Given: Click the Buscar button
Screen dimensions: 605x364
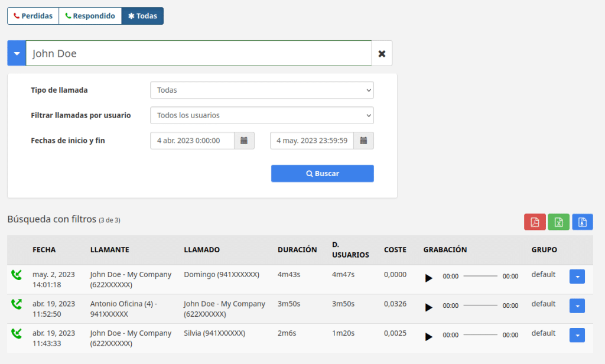Looking at the screenshot, I should click(322, 173).
